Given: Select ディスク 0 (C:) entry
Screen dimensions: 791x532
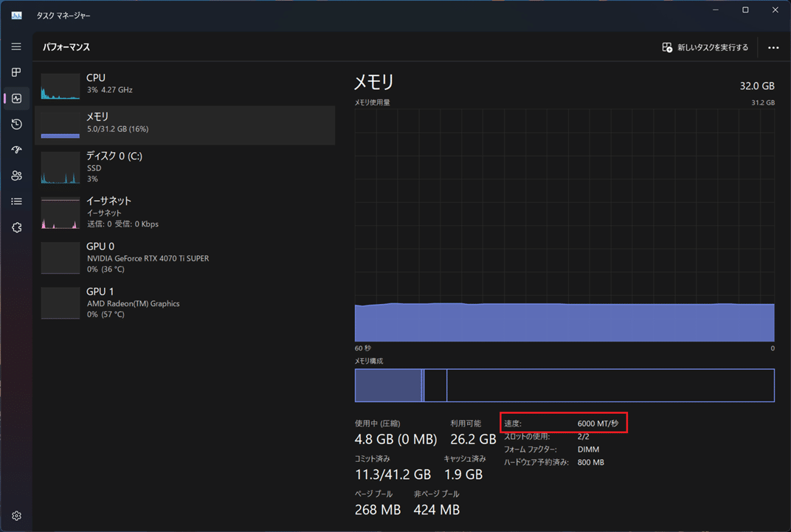Looking at the screenshot, I should tap(185, 167).
